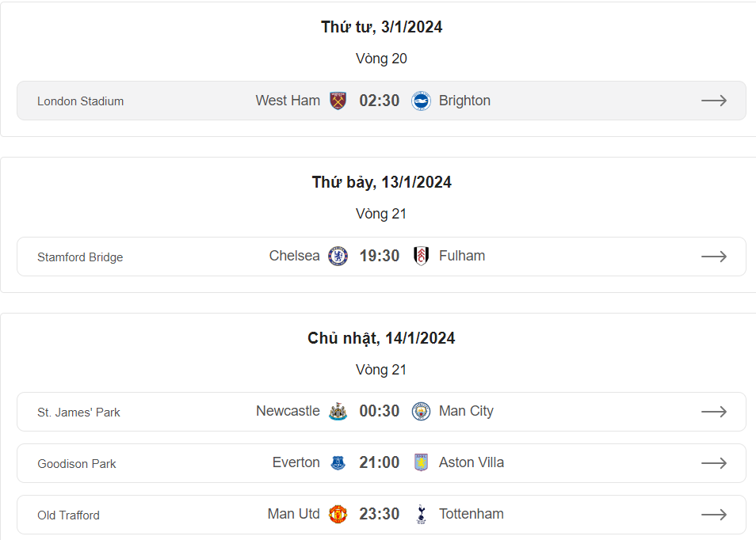Image resolution: width=756 pixels, height=540 pixels.
Task: Click the Tottenham club crest
Action: 421,514
